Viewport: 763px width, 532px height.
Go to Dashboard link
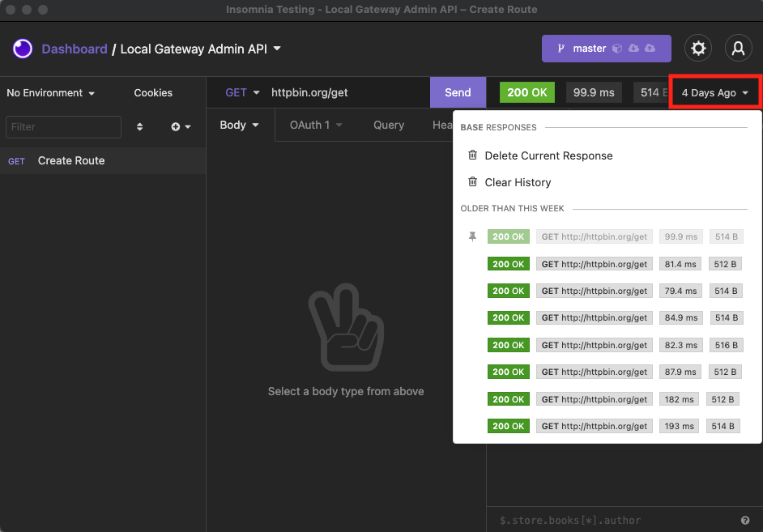(75, 49)
